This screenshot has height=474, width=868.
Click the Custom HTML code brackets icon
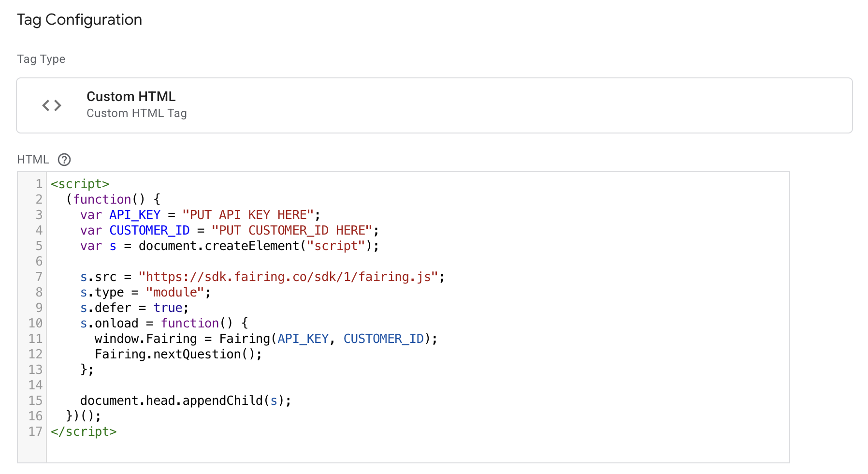[x=52, y=105]
